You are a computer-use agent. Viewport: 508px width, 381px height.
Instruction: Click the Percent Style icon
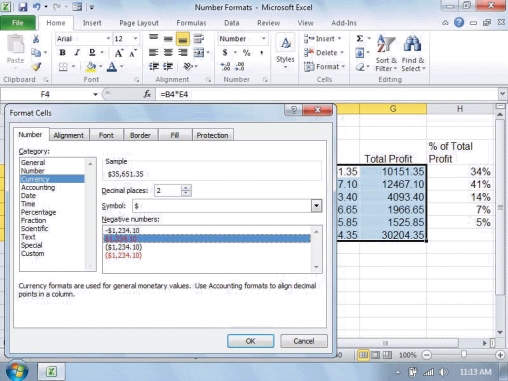(x=246, y=52)
